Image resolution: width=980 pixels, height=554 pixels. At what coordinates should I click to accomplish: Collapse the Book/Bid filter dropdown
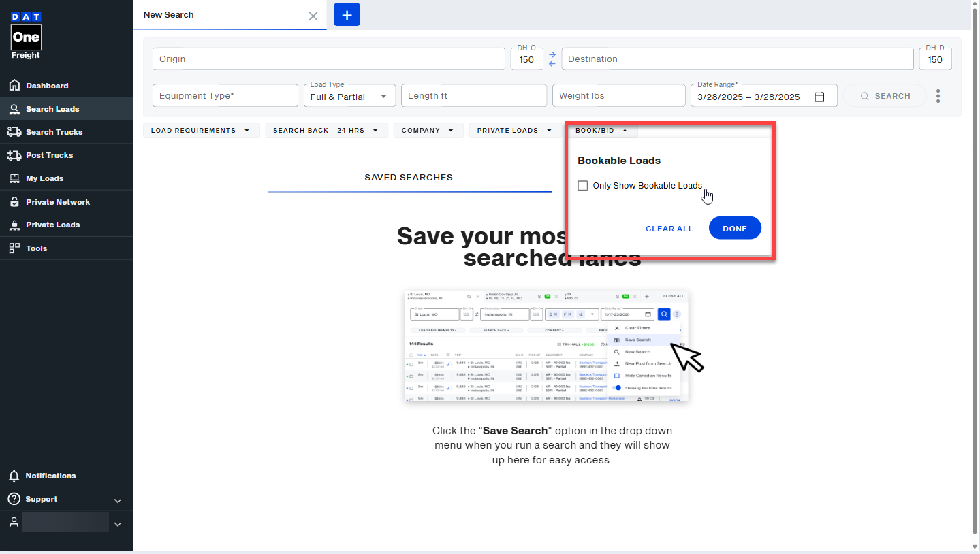[x=601, y=131]
